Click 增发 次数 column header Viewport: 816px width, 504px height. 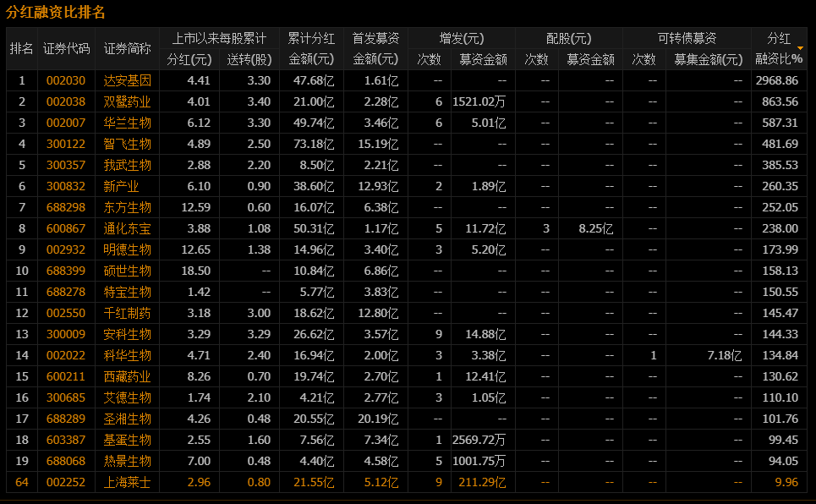pyautogui.click(x=430, y=59)
